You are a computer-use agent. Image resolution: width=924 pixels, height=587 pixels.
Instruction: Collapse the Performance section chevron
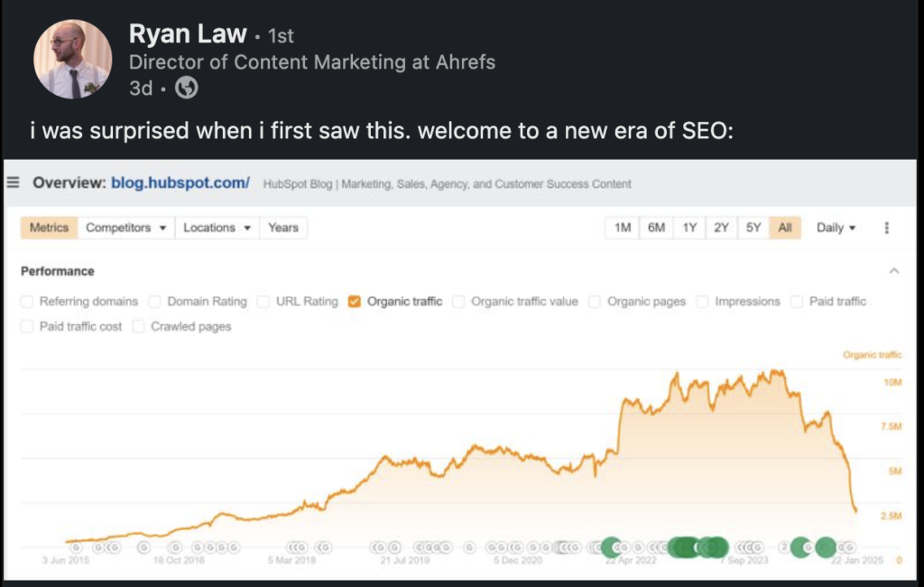click(x=894, y=271)
